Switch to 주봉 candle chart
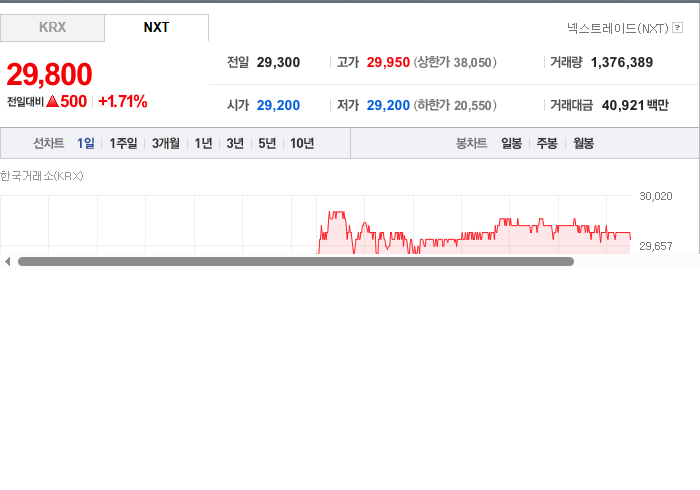This screenshot has width=700, height=490. pos(547,143)
